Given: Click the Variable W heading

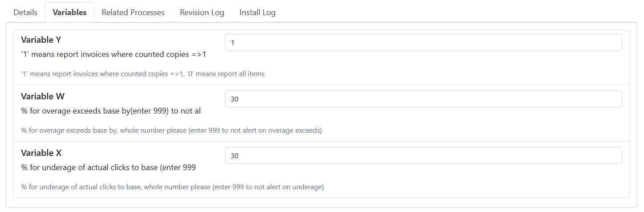Looking at the screenshot, I should pyautogui.click(x=43, y=96).
